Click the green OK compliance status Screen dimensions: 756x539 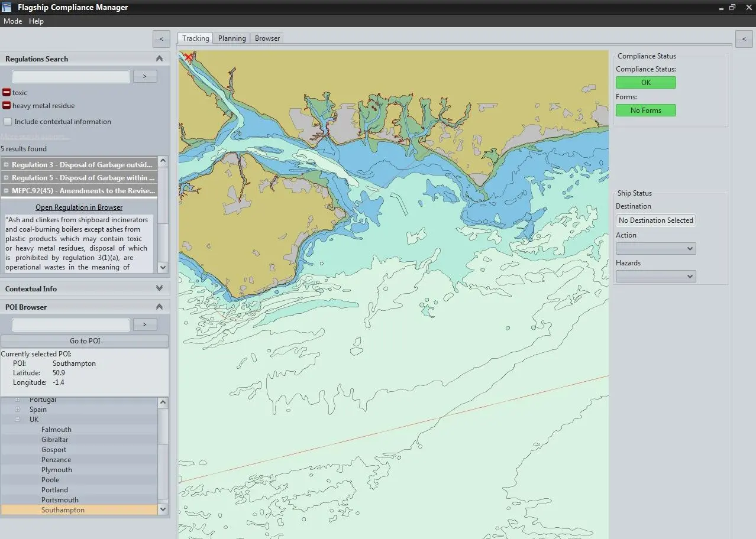click(x=646, y=83)
